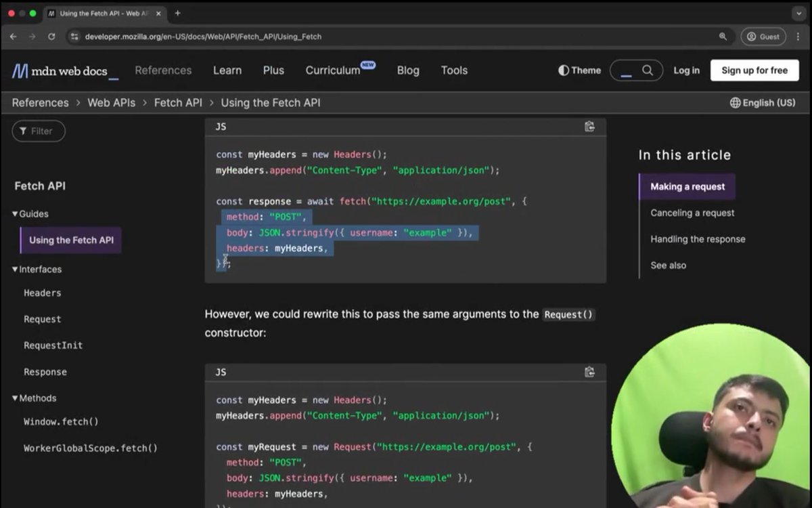Open the References menu

point(163,70)
